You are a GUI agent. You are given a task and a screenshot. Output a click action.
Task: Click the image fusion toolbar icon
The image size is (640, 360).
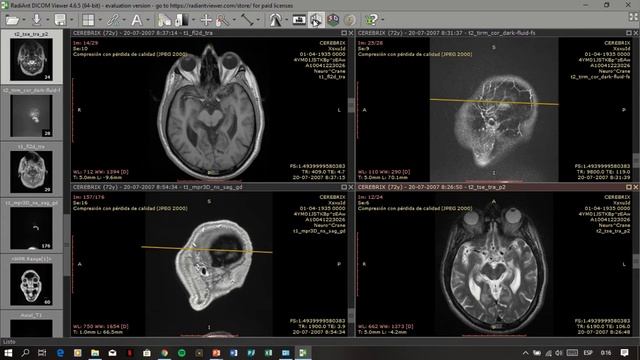350,20
